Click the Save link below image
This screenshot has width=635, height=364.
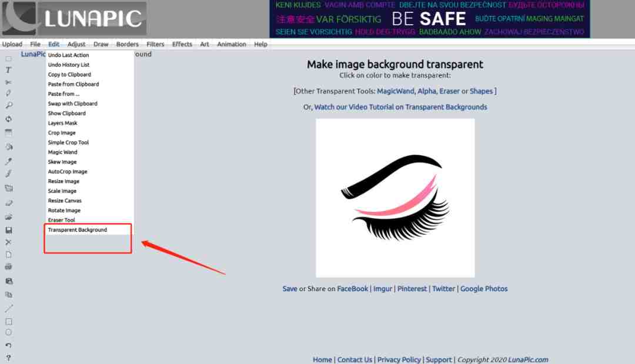(289, 289)
